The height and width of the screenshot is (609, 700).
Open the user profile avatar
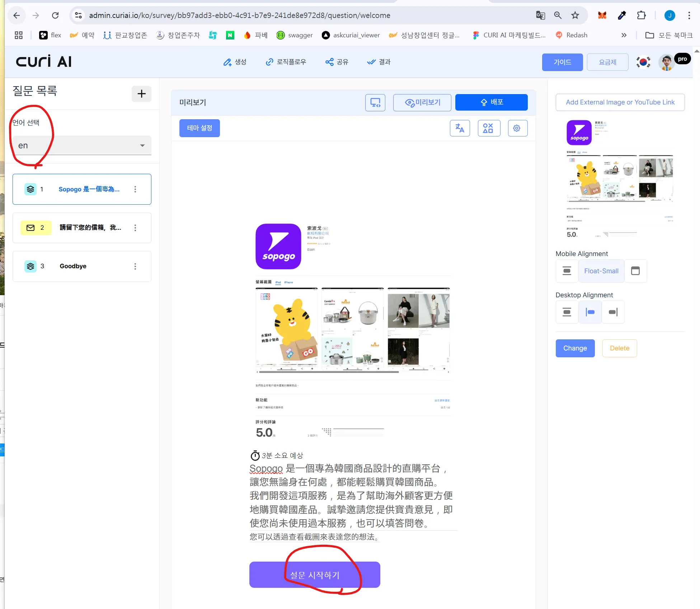[x=667, y=62]
